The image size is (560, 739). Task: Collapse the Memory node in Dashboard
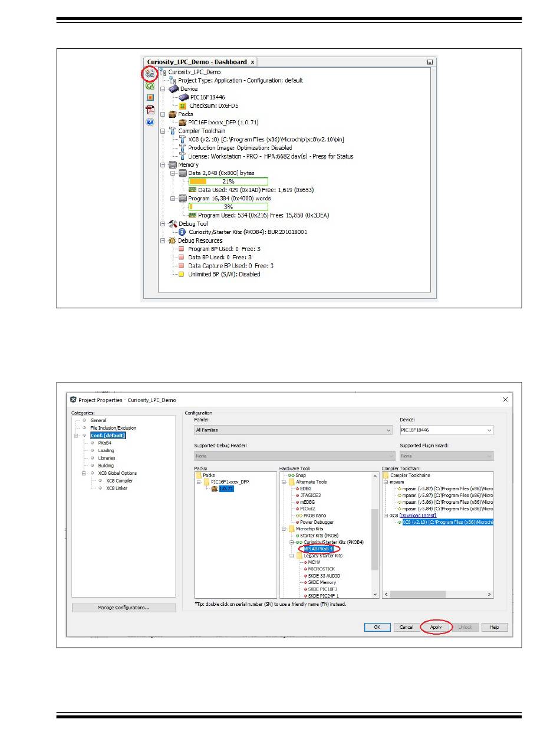(x=163, y=165)
